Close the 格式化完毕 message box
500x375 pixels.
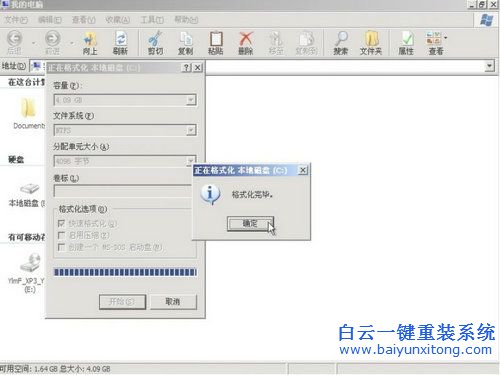pyautogui.click(x=302, y=170)
